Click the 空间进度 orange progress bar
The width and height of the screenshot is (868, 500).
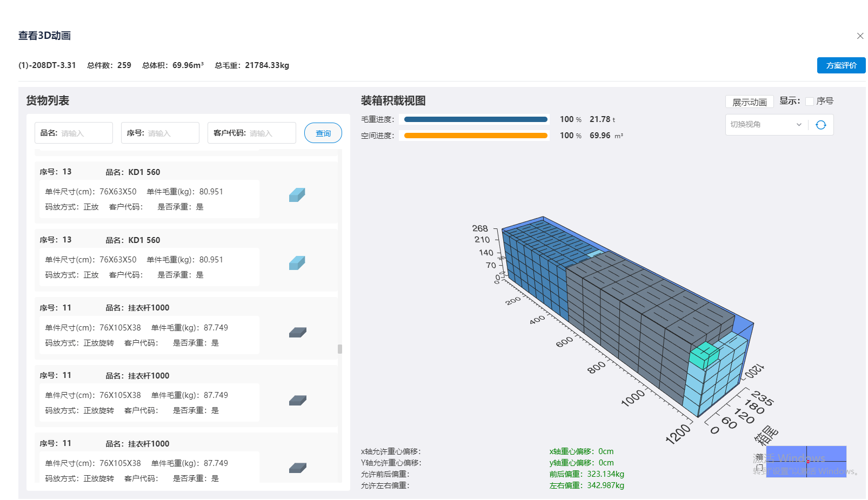[x=476, y=136]
